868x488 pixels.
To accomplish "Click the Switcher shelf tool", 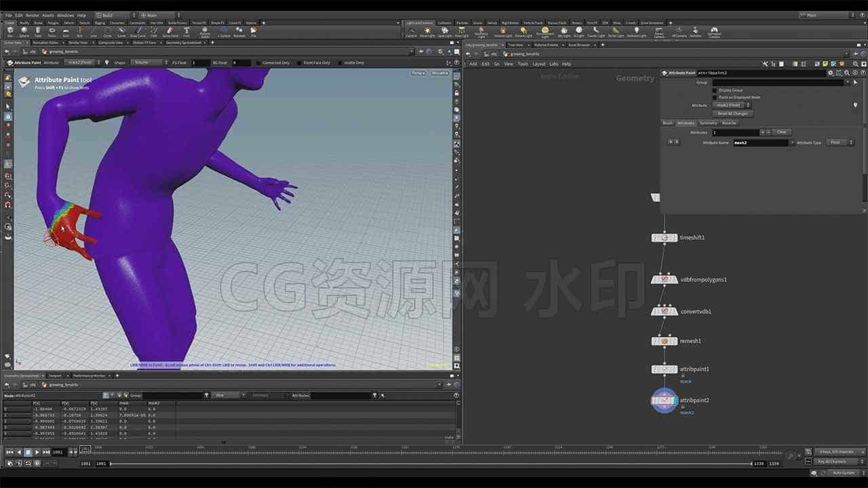I will 695,31.
